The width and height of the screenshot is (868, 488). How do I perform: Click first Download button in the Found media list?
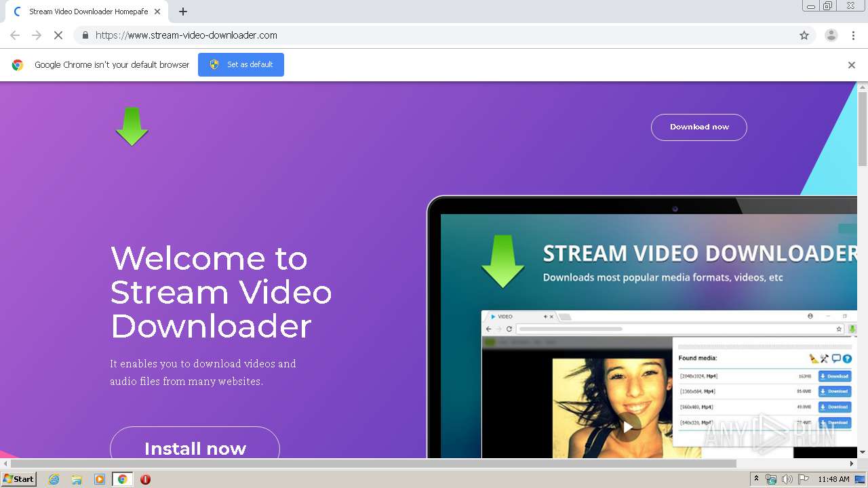click(834, 376)
